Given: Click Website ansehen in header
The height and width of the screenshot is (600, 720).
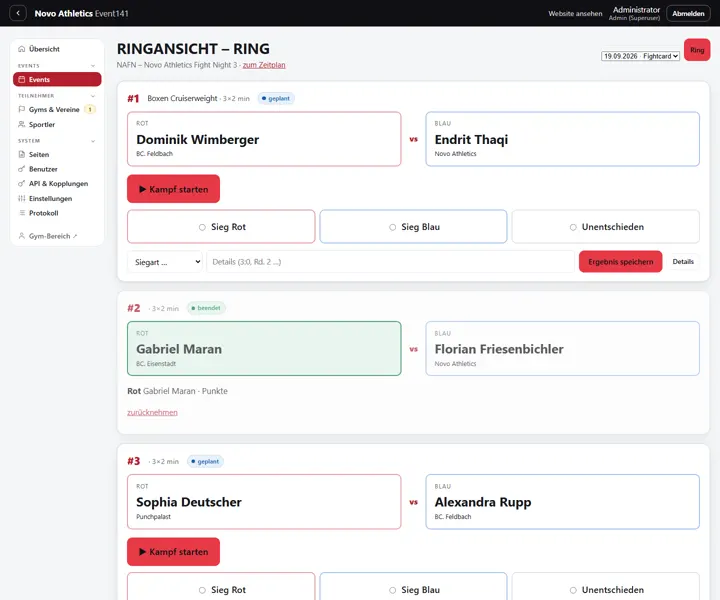Looking at the screenshot, I should click(575, 14).
